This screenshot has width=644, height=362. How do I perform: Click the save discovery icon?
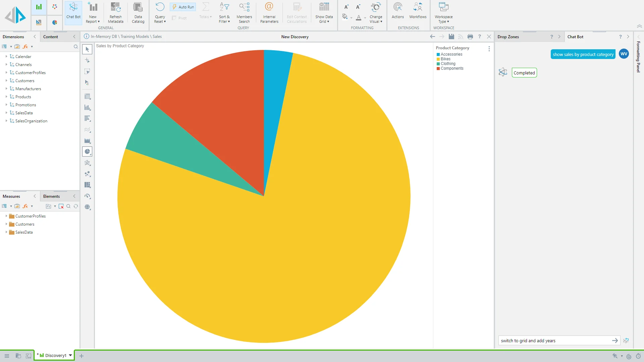[451, 37]
